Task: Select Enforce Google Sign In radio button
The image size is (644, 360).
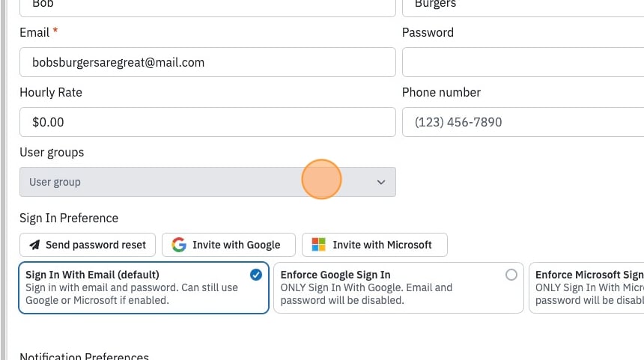Action: (x=511, y=275)
